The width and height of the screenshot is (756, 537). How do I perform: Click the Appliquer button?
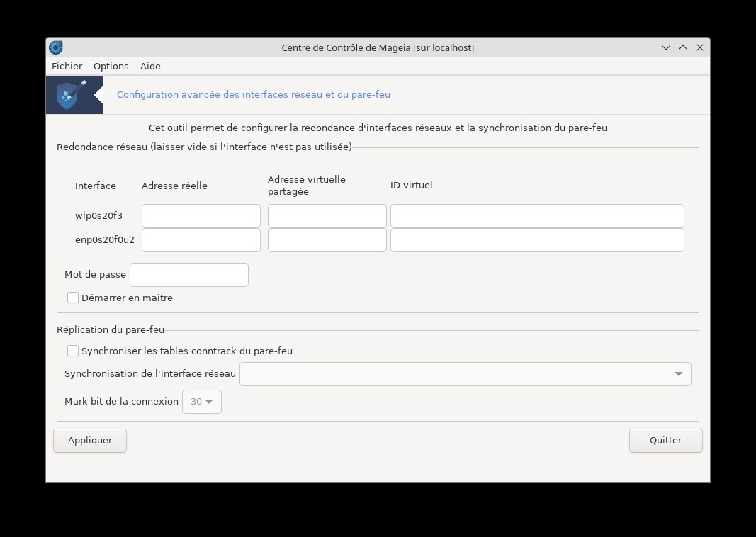90,441
